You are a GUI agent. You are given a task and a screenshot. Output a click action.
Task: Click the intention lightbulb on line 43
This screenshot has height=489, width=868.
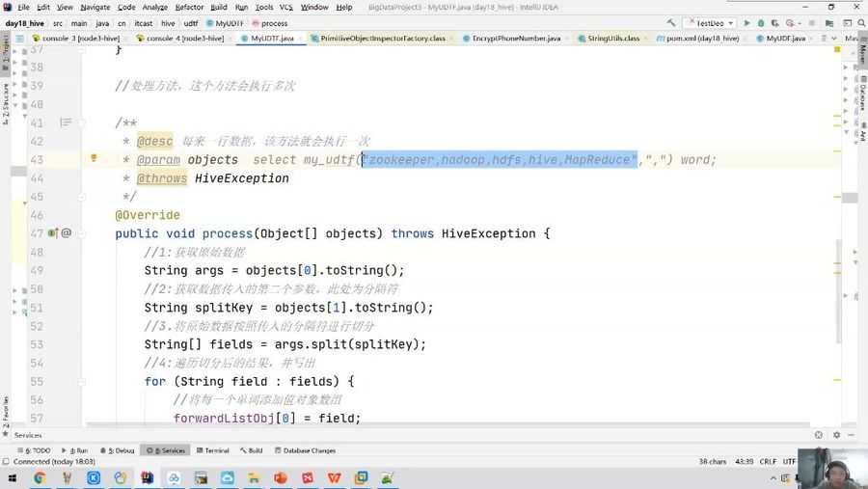pos(94,158)
